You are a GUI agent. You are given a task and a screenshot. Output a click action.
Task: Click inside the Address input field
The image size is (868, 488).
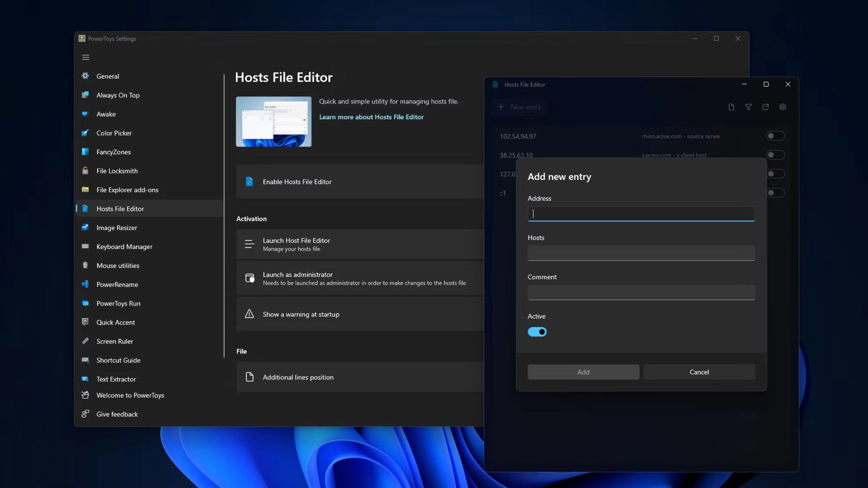[641, 214]
